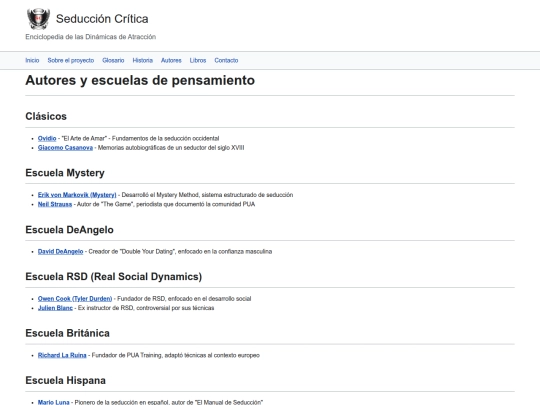The image size is (540, 405).
Task: Click text "El Arte de Amar" description
Action: [140, 138]
